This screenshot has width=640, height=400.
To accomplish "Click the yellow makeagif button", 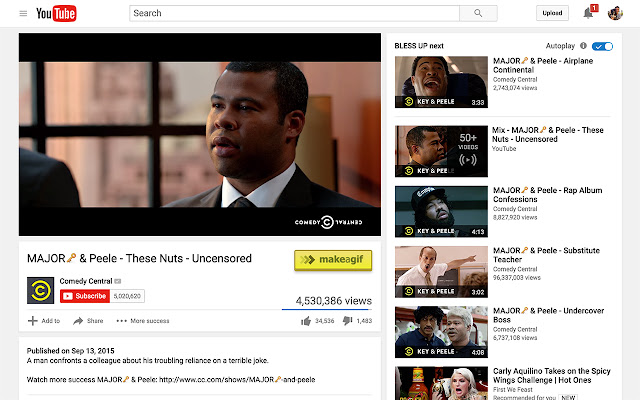I will pos(333,260).
